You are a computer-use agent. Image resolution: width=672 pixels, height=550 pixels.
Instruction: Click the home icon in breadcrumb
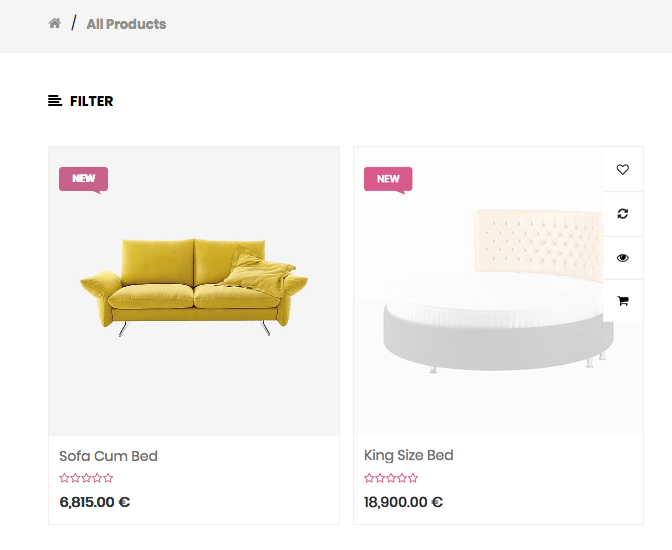55,23
